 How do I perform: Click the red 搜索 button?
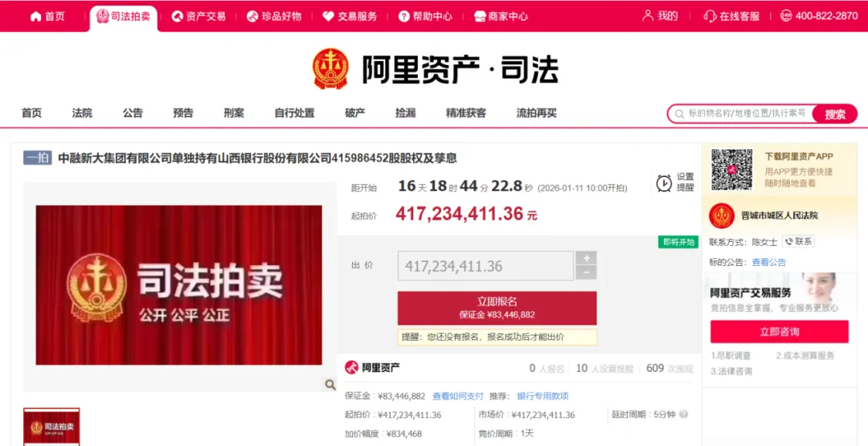click(835, 114)
